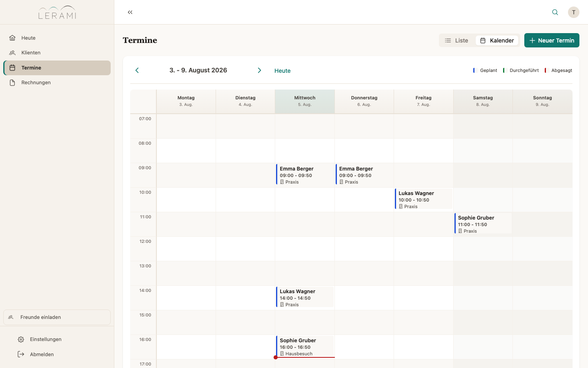Image resolution: width=588 pixels, height=368 pixels.
Task: Open Lukas Wagner 14:00 appointment on Mittwoch
Action: click(305, 297)
